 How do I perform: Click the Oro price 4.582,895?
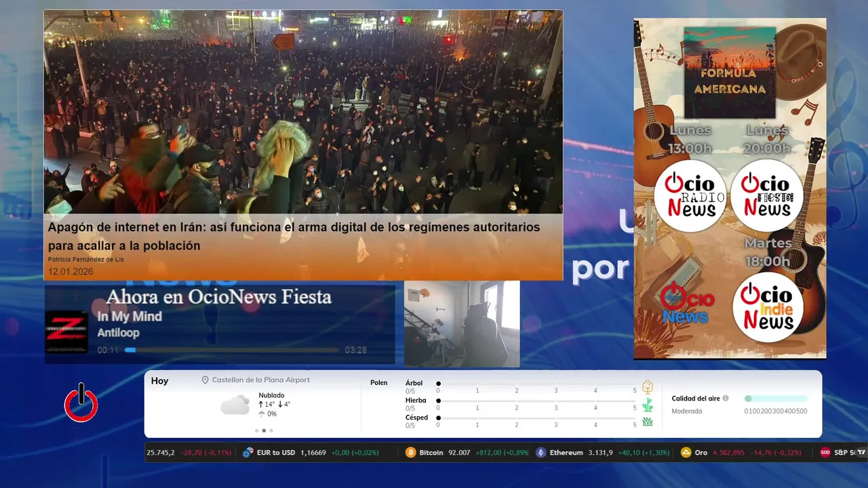pyautogui.click(x=728, y=452)
